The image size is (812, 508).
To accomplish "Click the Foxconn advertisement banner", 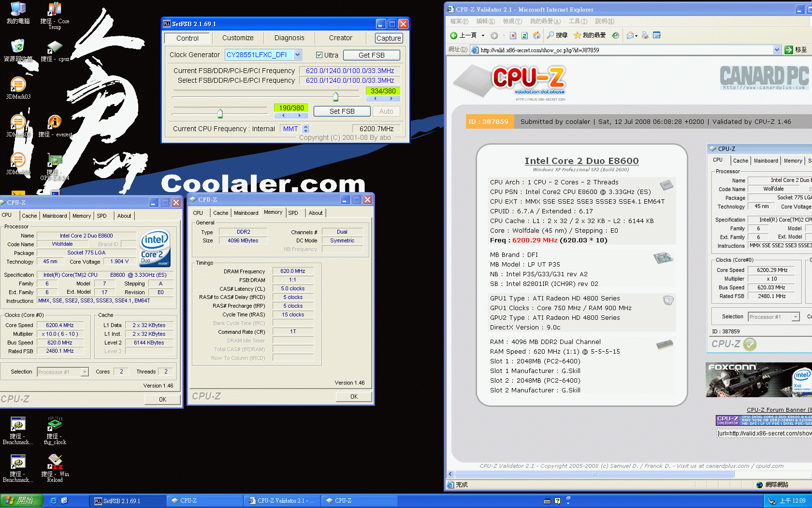I will 759,380.
